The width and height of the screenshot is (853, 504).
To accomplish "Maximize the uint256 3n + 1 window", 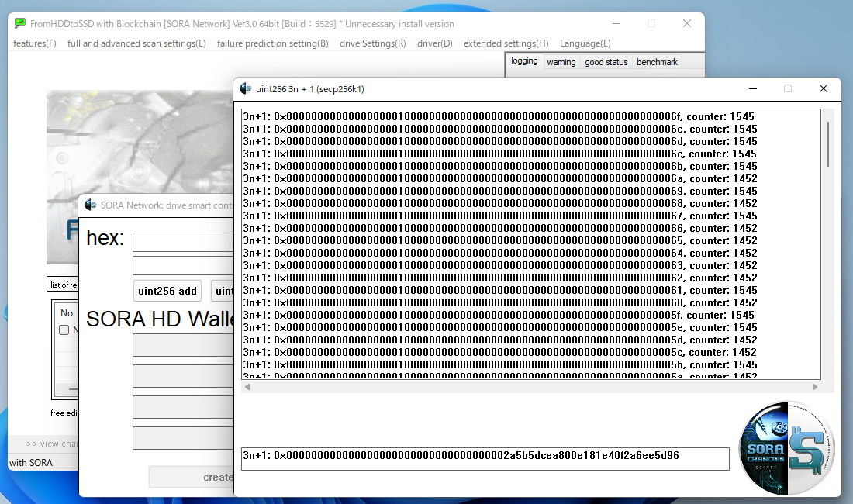I will pos(788,88).
